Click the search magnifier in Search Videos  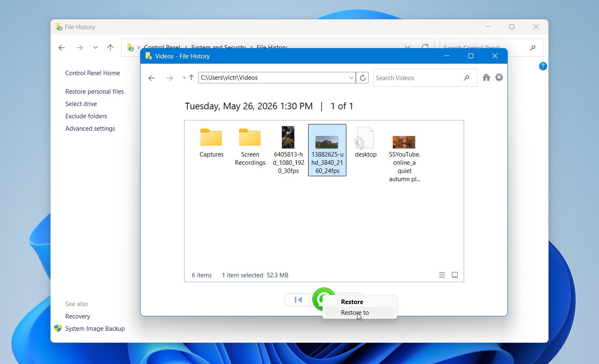(466, 78)
